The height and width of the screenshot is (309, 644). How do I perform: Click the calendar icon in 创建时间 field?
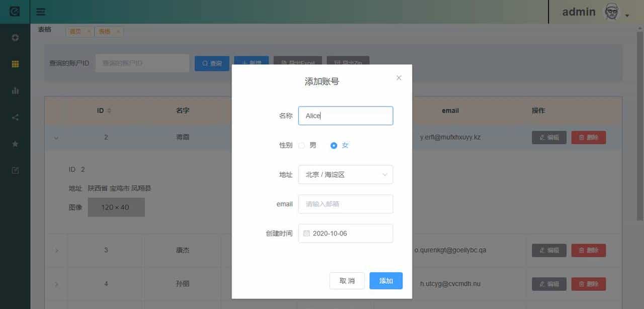[x=306, y=233]
